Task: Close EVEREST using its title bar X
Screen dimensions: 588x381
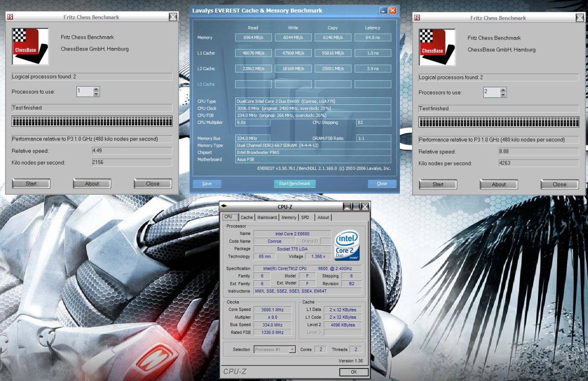Action: [x=393, y=10]
